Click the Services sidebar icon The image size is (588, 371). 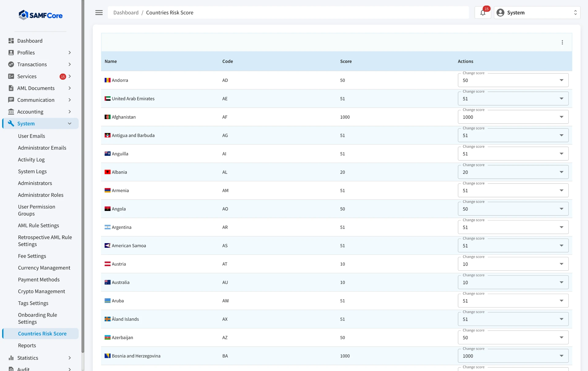pos(11,76)
